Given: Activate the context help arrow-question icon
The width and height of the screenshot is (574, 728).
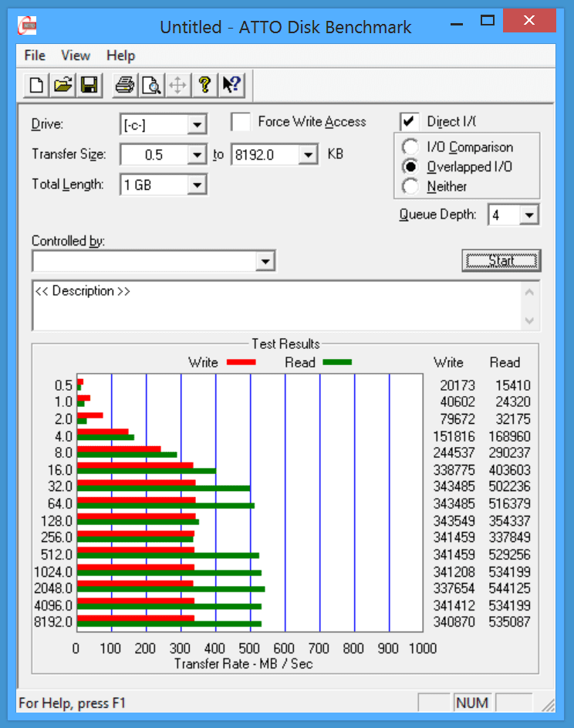Looking at the screenshot, I should (x=231, y=85).
